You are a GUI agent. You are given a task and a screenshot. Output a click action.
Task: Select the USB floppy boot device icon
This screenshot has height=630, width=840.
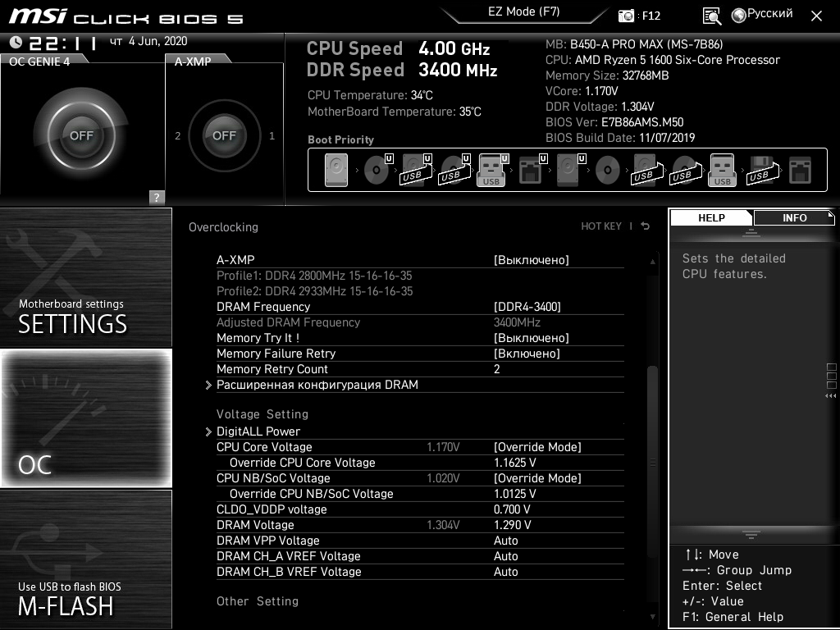763,171
